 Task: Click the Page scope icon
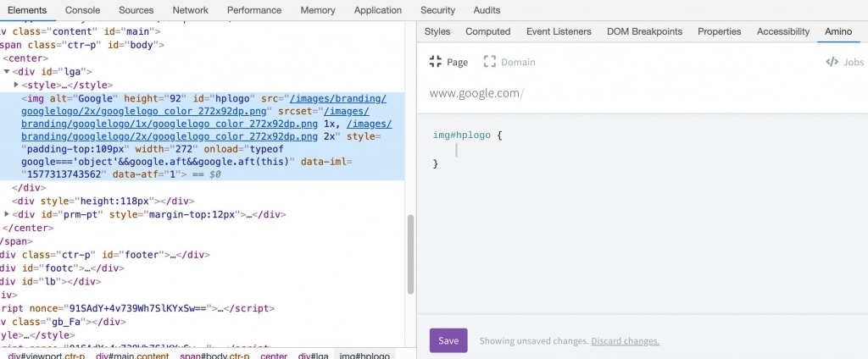[436, 62]
